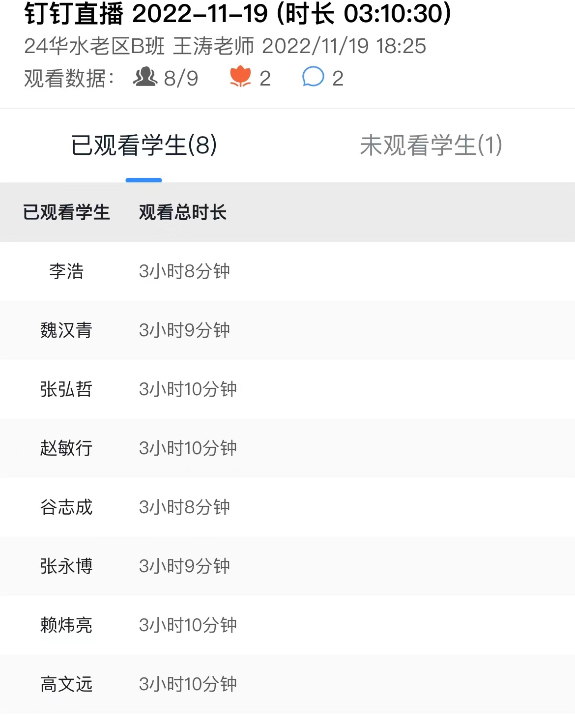575x728 pixels.
Task: Tap student name 张永博
Action: (66, 566)
